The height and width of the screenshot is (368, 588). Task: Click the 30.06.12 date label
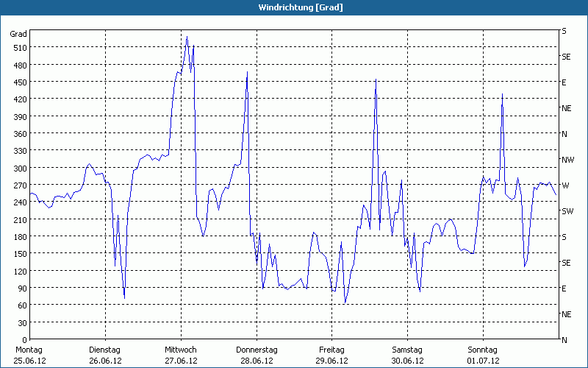[408, 361]
